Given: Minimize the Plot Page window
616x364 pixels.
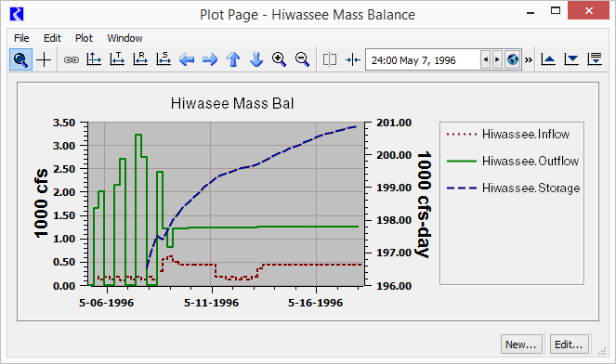Looking at the screenshot, I should click(x=531, y=12).
